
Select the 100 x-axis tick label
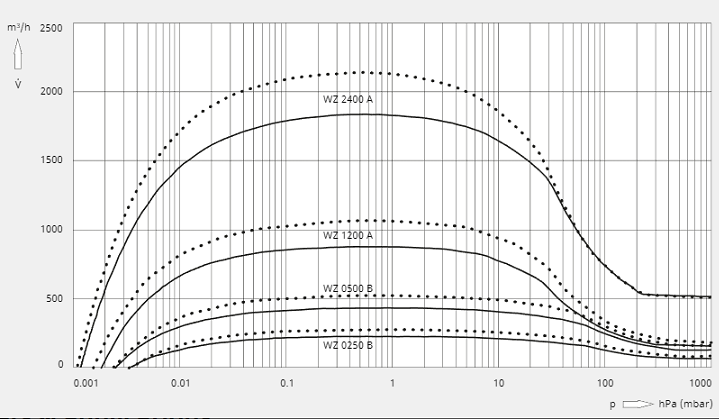tap(603, 383)
